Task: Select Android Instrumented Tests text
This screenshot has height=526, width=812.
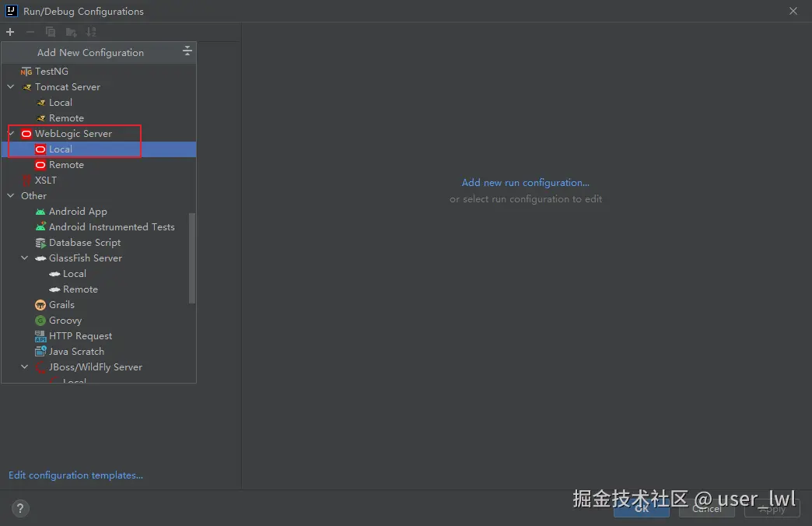Action: pyautogui.click(x=112, y=227)
